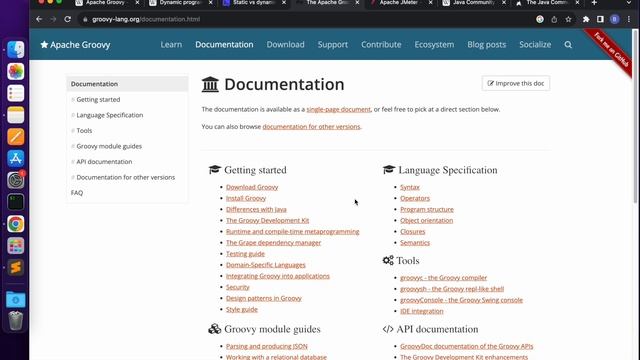Open Downloads folder in dock
Image resolution: width=640 pixels, height=360 pixels.
click(x=16, y=300)
